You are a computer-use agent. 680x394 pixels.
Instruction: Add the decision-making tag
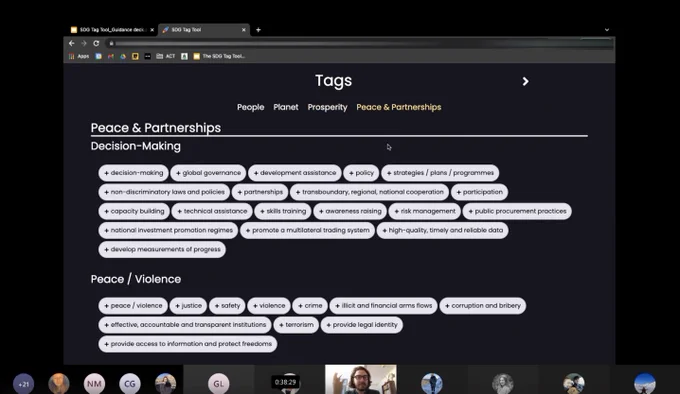pyautogui.click(x=134, y=173)
